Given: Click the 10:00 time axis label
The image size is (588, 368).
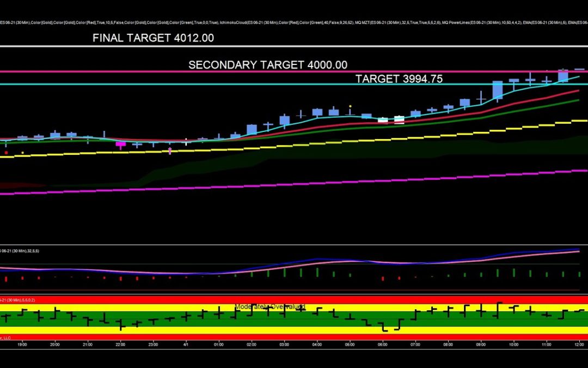Looking at the screenshot, I should pos(514,345).
